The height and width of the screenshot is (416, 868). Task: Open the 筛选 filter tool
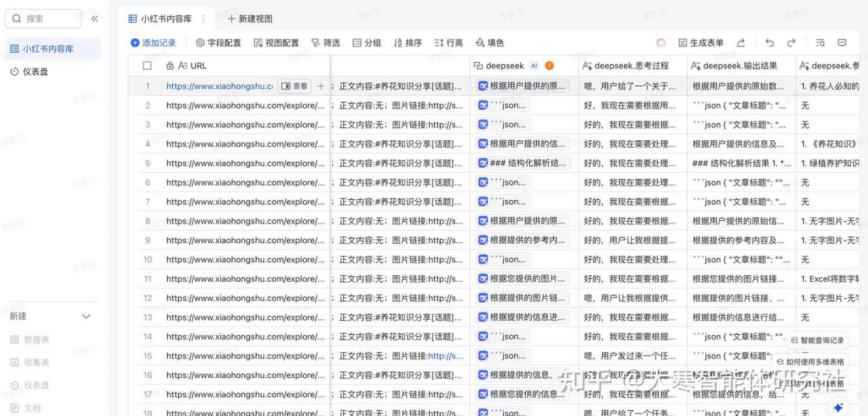(325, 43)
